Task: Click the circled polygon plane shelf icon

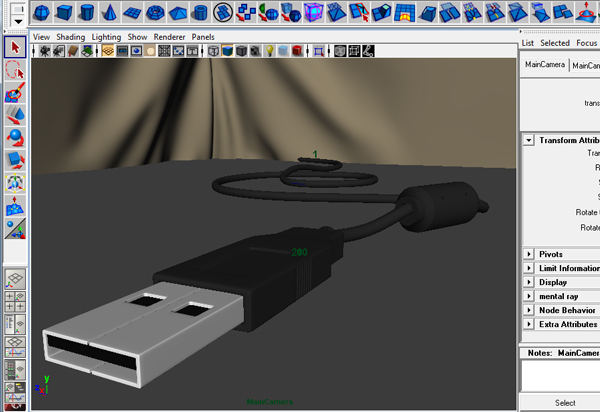Action: (x=223, y=12)
